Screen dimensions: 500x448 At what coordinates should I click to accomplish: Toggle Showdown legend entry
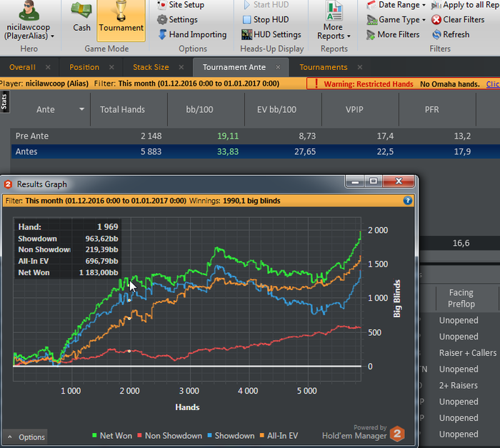231,436
